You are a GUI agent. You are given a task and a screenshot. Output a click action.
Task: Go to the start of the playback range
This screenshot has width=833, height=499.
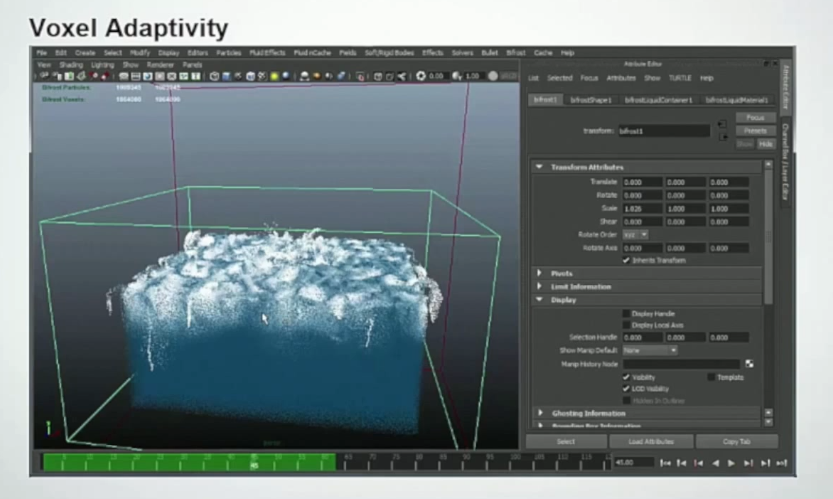(665, 463)
